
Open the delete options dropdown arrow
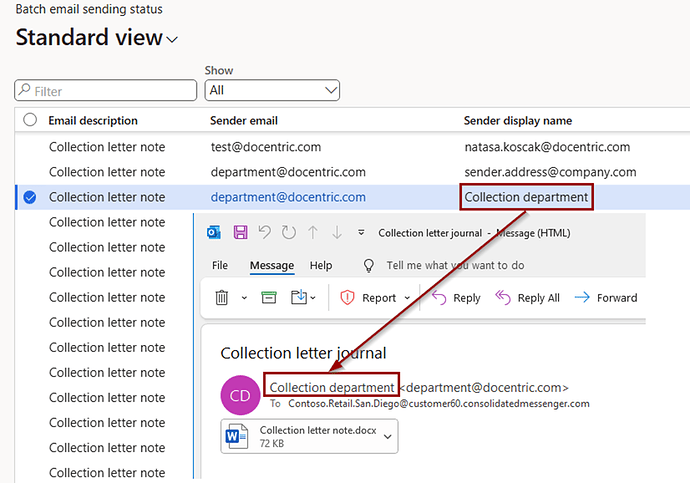pyautogui.click(x=244, y=298)
